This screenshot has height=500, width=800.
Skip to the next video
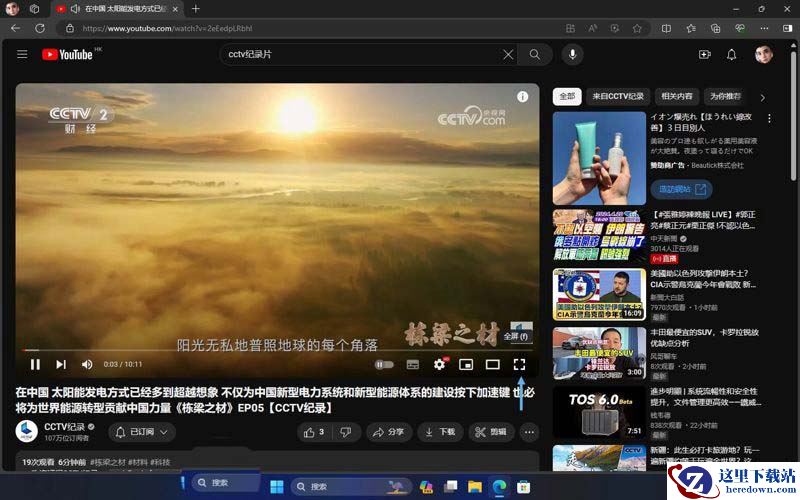point(61,364)
